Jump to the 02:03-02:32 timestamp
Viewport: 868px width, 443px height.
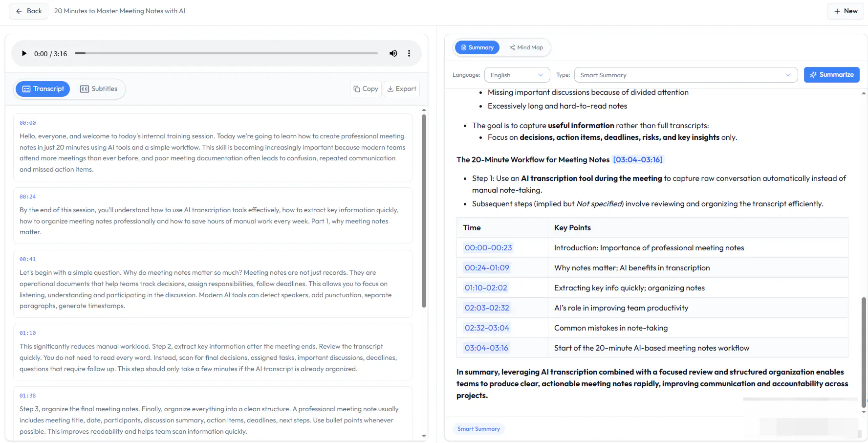click(x=487, y=308)
